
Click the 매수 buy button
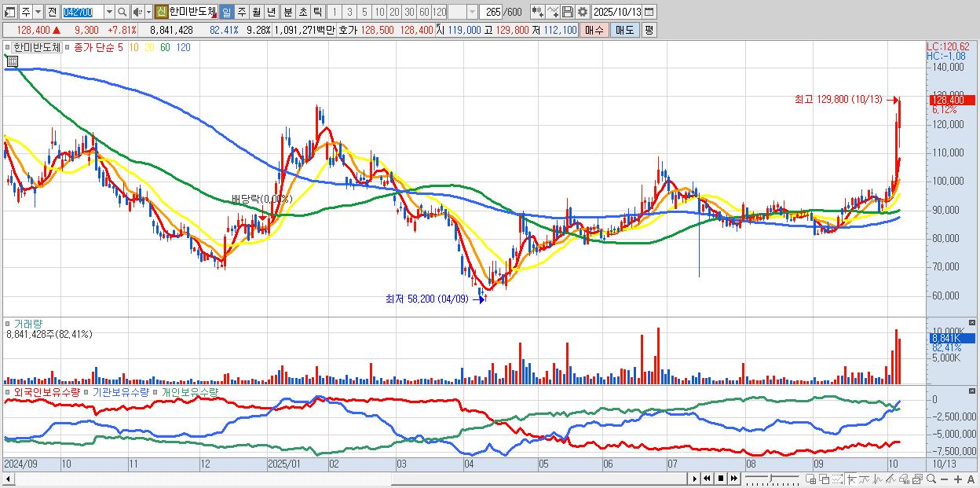point(594,30)
